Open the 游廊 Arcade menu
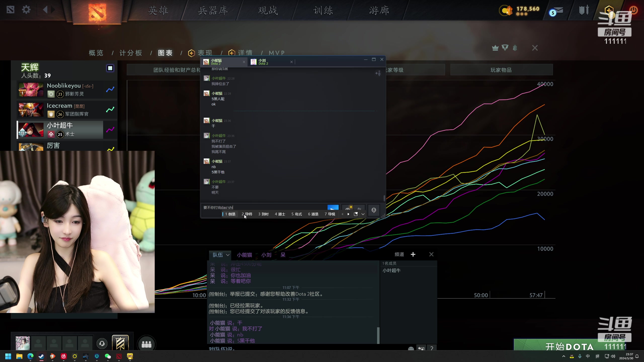 [379, 11]
